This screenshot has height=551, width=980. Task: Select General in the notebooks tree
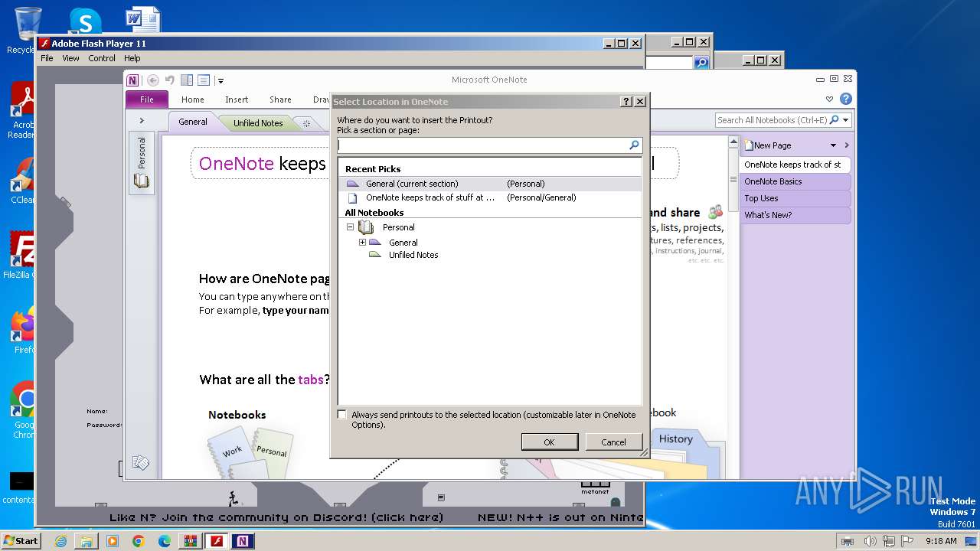(x=403, y=243)
